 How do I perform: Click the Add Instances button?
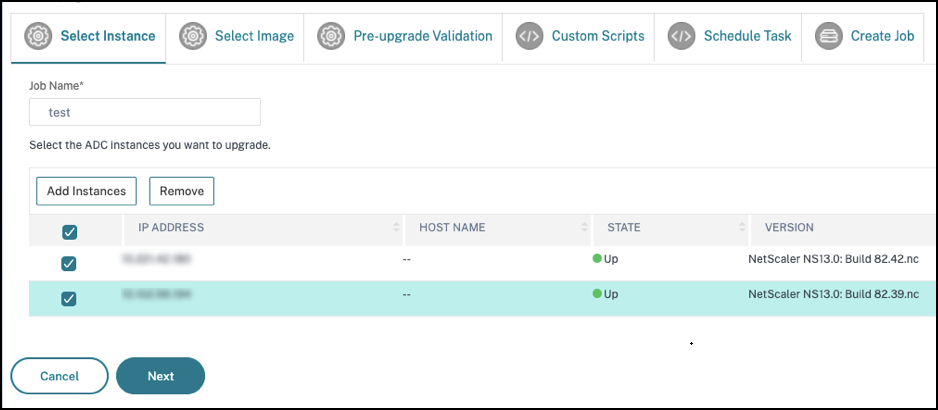point(86,191)
